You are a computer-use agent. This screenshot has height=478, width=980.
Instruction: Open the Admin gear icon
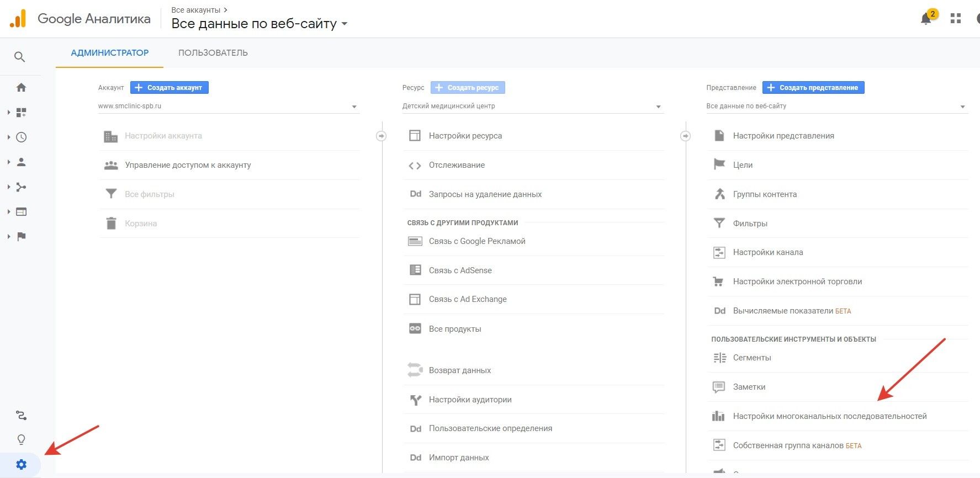click(x=21, y=465)
